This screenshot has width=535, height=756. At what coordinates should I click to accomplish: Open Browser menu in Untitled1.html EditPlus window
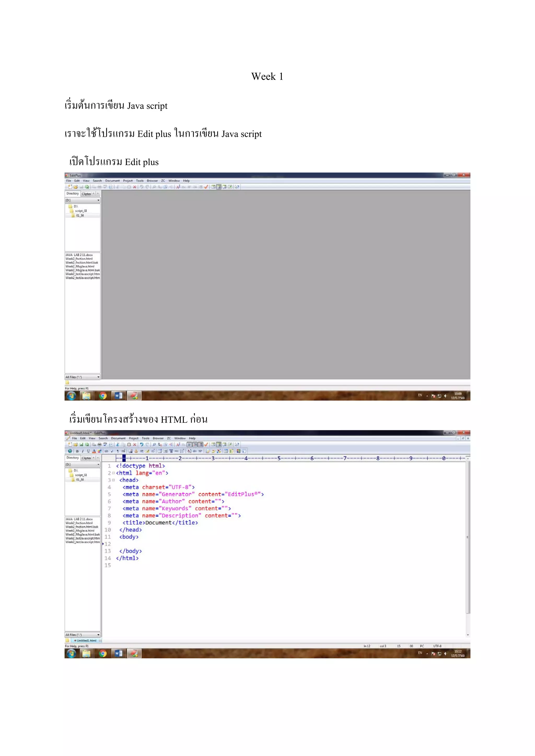click(158, 438)
